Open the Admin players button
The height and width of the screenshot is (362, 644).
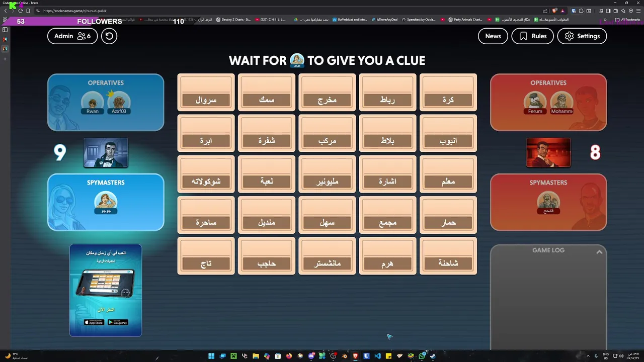pyautogui.click(x=72, y=36)
